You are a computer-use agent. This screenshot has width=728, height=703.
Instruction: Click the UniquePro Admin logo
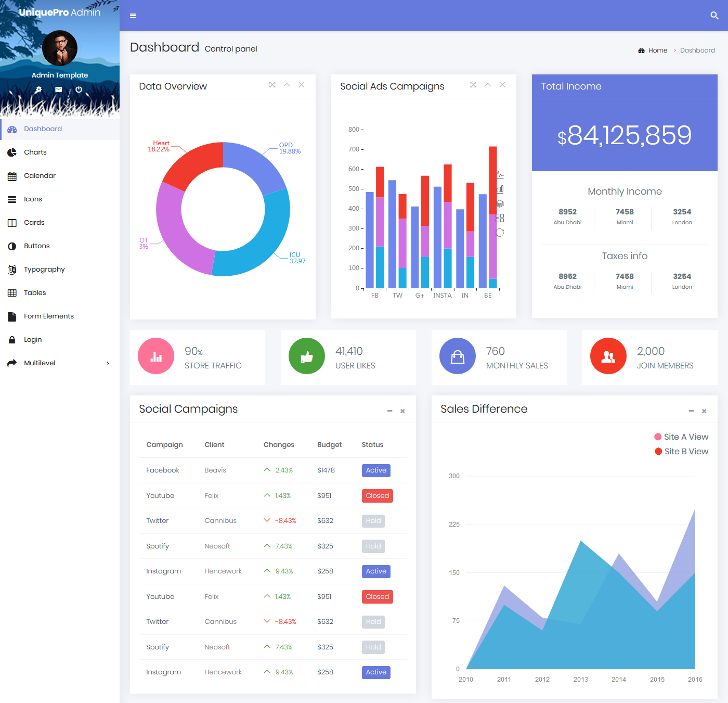pyautogui.click(x=60, y=12)
